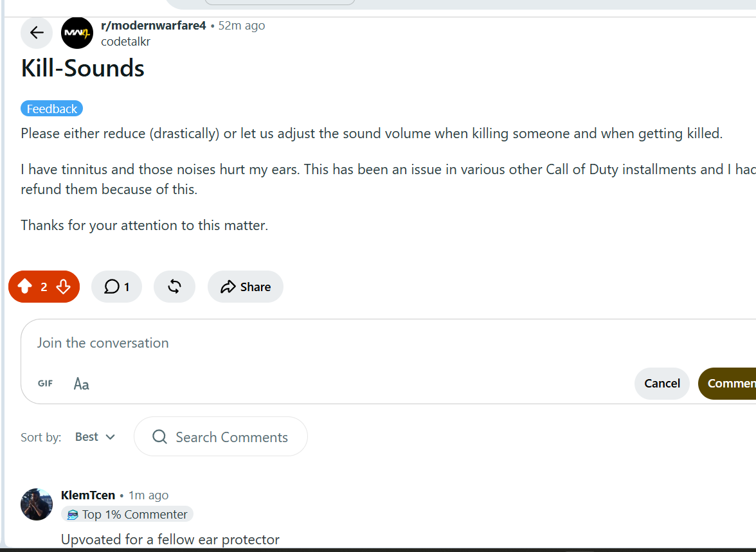Select the Feedback flair tag
Image resolution: width=756 pixels, height=552 pixels.
pyautogui.click(x=51, y=109)
